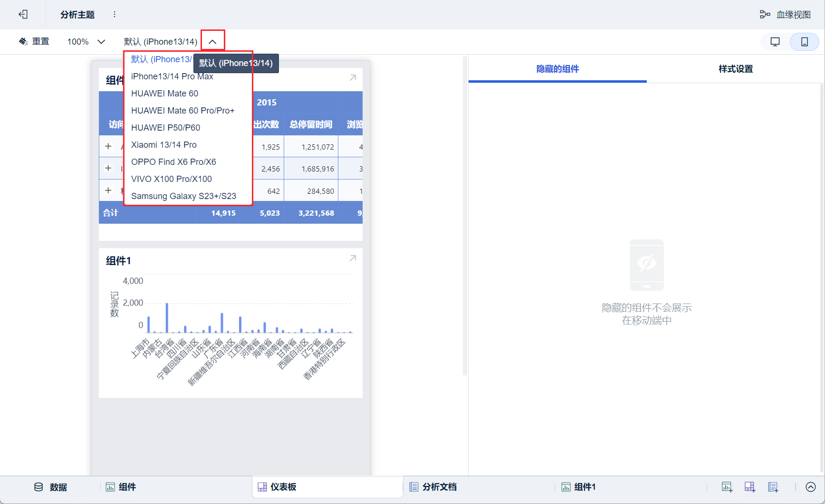Click the 仪表板 dashboard icon in the bottom bar
The height and width of the screenshot is (504, 825).
point(262,487)
